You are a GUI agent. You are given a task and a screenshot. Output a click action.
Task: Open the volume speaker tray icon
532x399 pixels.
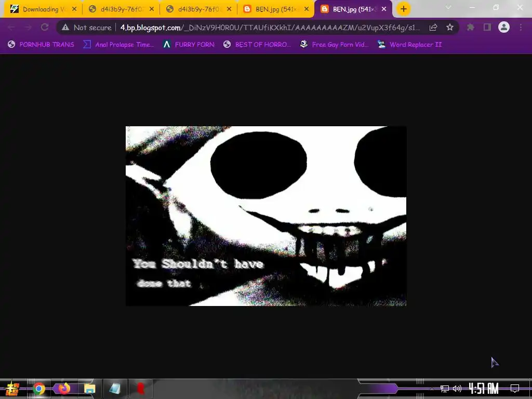point(457,389)
